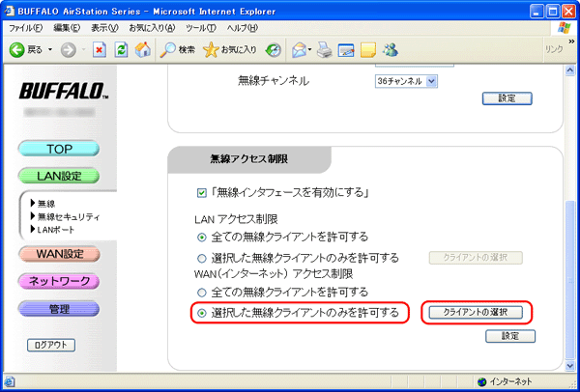Click the 無線チャンネル label text
This screenshot has height=392, width=580.
pyautogui.click(x=274, y=82)
